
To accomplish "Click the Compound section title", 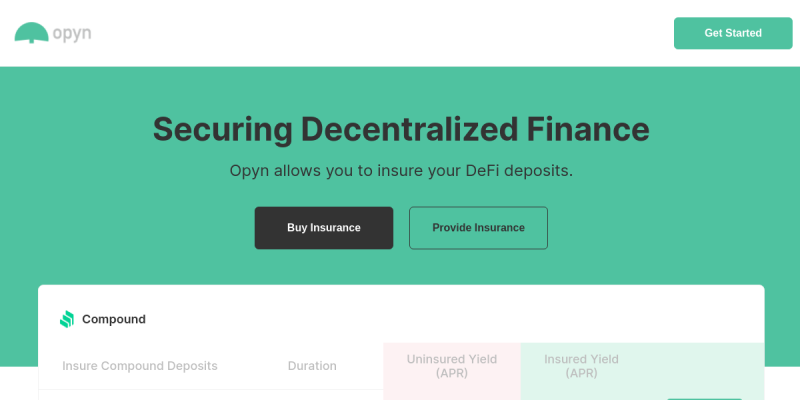I will click(x=114, y=320).
